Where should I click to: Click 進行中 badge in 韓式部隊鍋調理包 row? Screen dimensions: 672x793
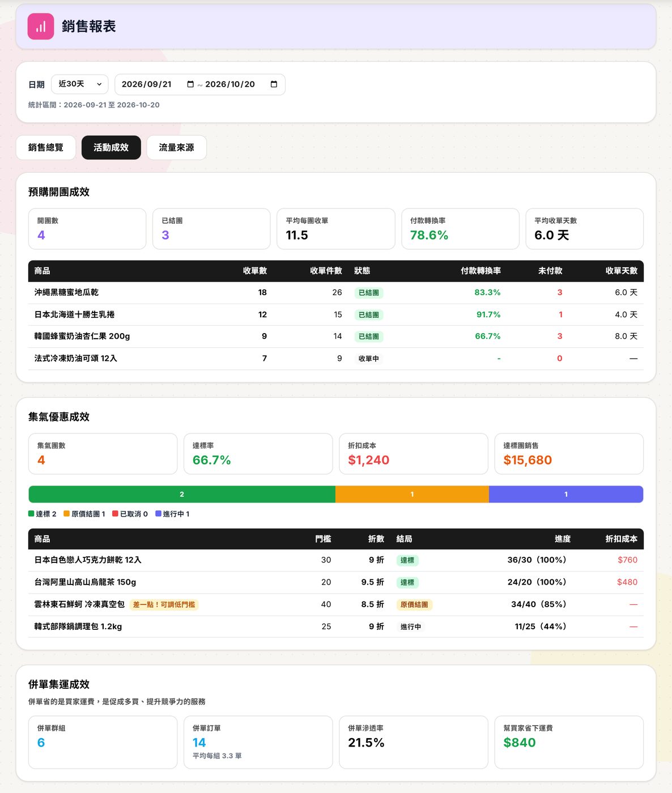[411, 626]
